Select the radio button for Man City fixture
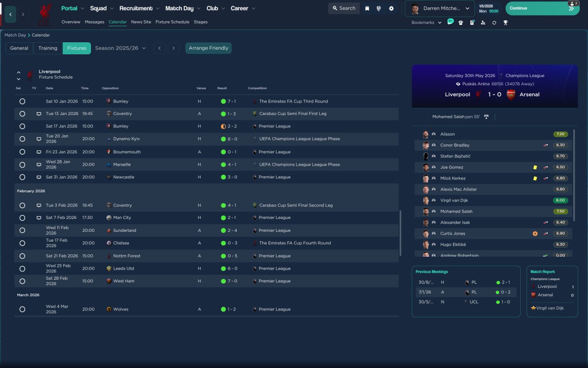This screenshot has height=368, width=588. click(x=22, y=218)
